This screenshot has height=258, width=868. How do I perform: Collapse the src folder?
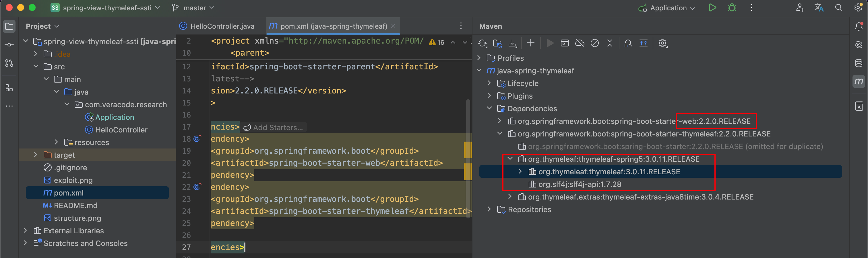coord(36,67)
